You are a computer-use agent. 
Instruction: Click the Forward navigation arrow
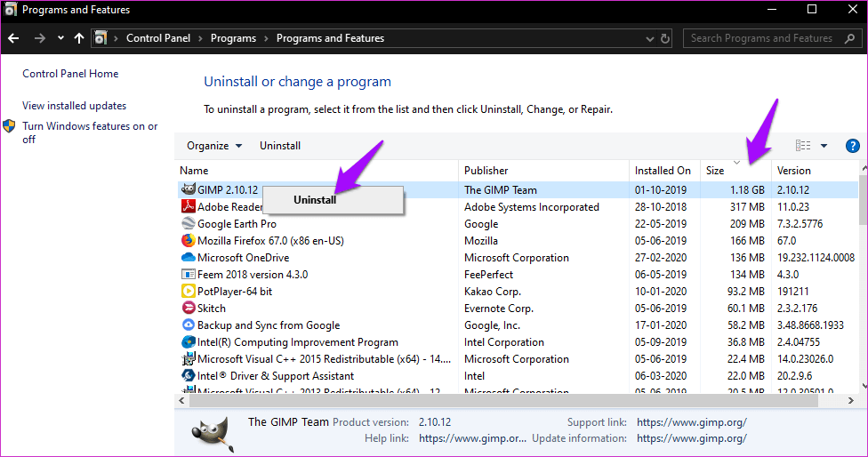click(39, 38)
